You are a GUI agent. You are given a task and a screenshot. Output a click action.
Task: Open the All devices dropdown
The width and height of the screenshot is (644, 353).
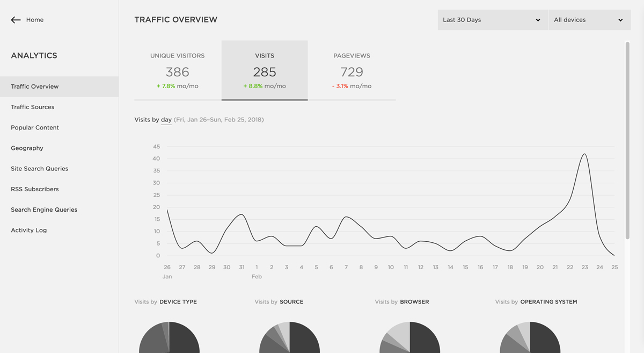[x=589, y=20]
